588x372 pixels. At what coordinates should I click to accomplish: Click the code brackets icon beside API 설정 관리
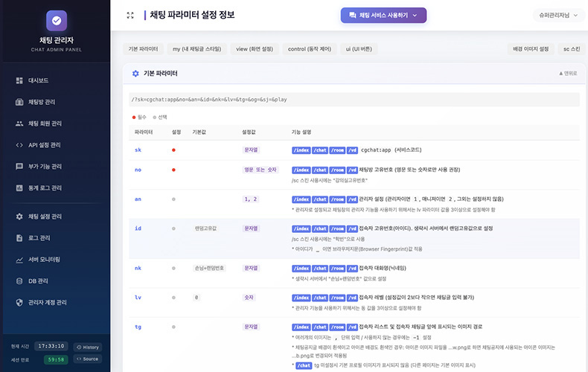coord(19,145)
